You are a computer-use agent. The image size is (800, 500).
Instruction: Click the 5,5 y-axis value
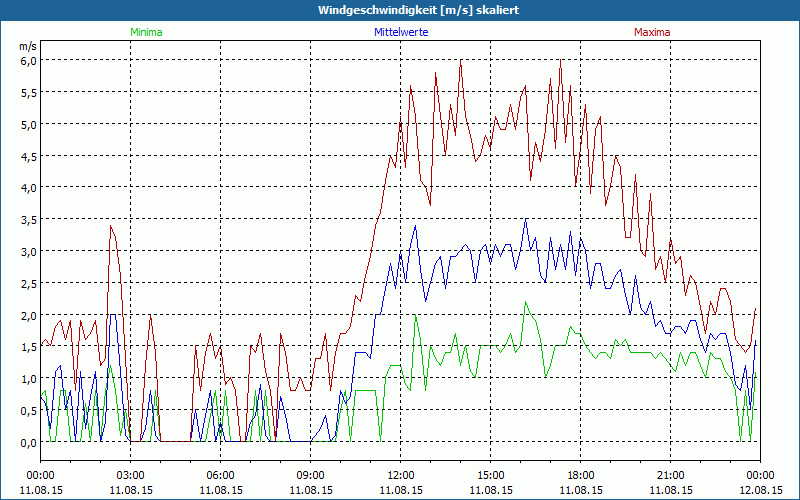29,93
